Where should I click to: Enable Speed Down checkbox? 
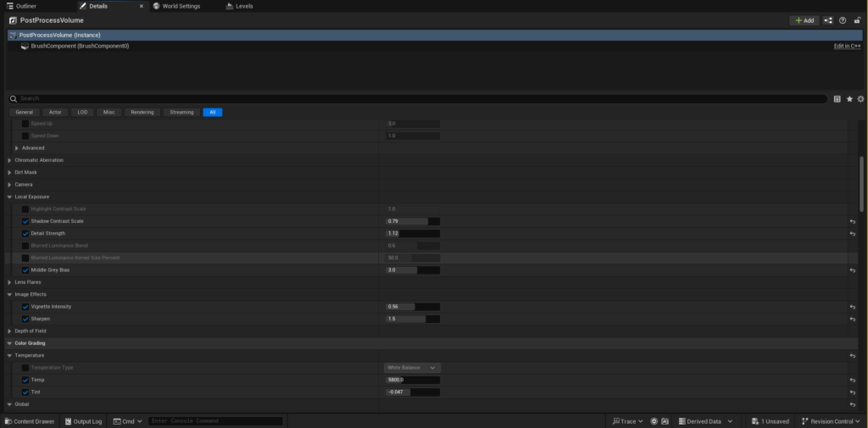tap(25, 136)
